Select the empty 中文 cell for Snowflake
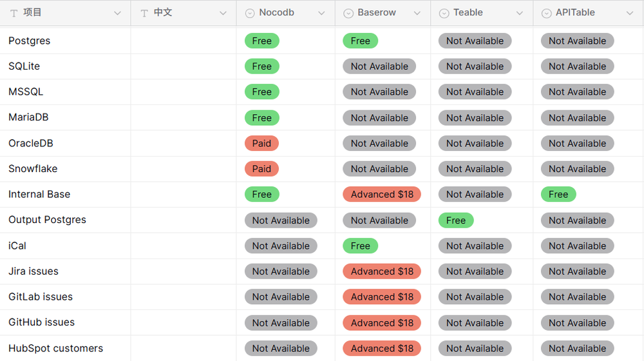This screenshot has height=361, width=644. coord(184,169)
